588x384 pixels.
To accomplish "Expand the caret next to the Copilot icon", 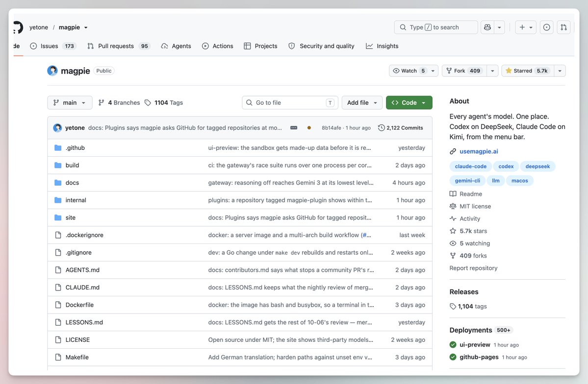I will point(499,27).
